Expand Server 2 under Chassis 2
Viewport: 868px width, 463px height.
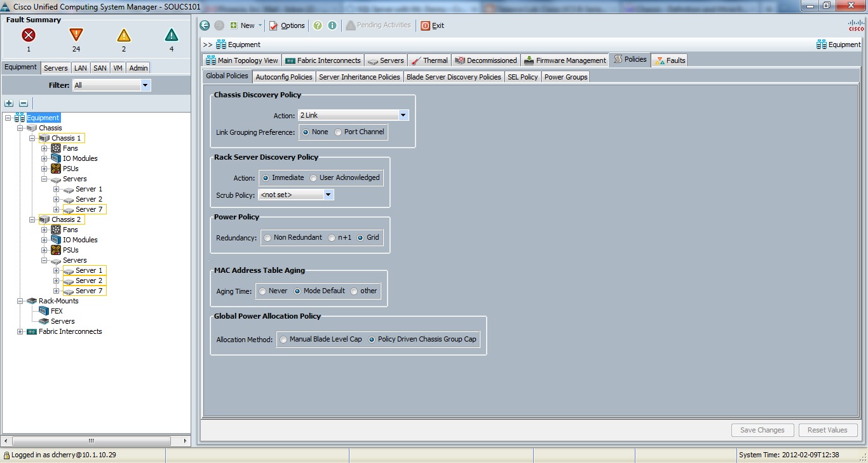tap(56, 280)
